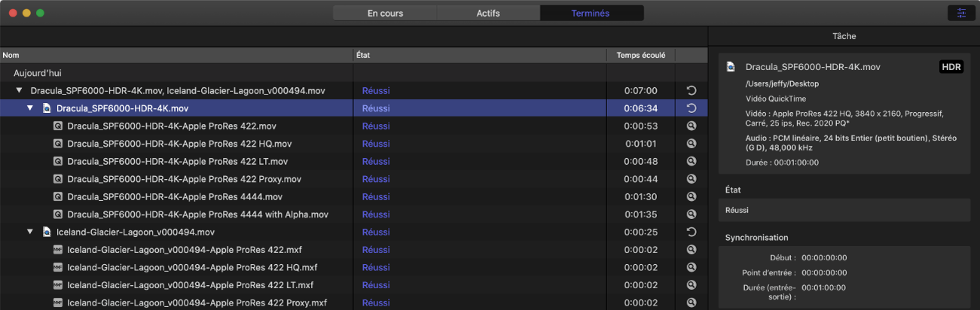Select the Terminés tab
The image size is (980, 310).
pyautogui.click(x=591, y=13)
